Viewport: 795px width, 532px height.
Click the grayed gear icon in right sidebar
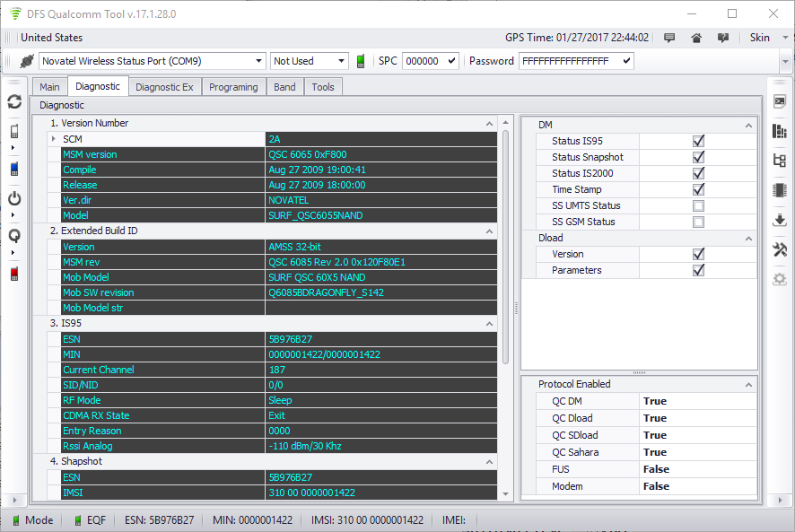coord(780,279)
